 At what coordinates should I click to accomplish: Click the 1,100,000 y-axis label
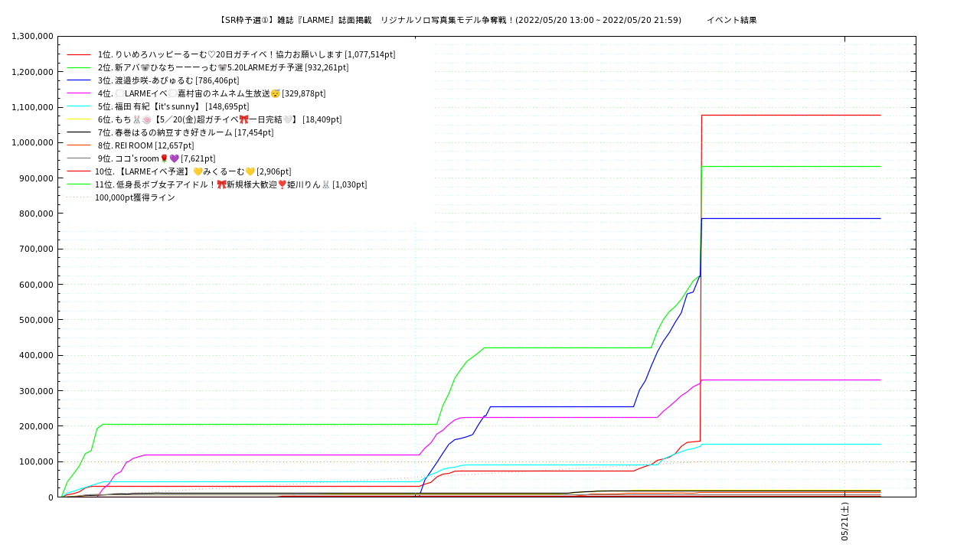(x=32, y=107)
